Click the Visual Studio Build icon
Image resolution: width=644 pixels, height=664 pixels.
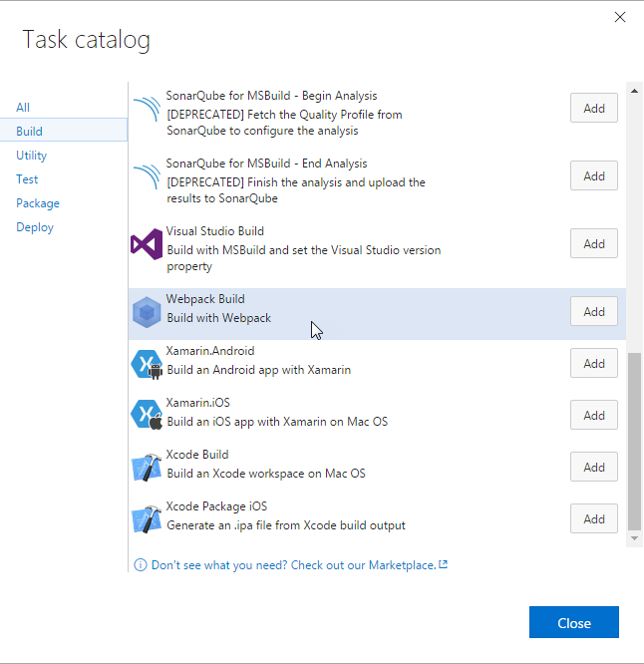147,244
